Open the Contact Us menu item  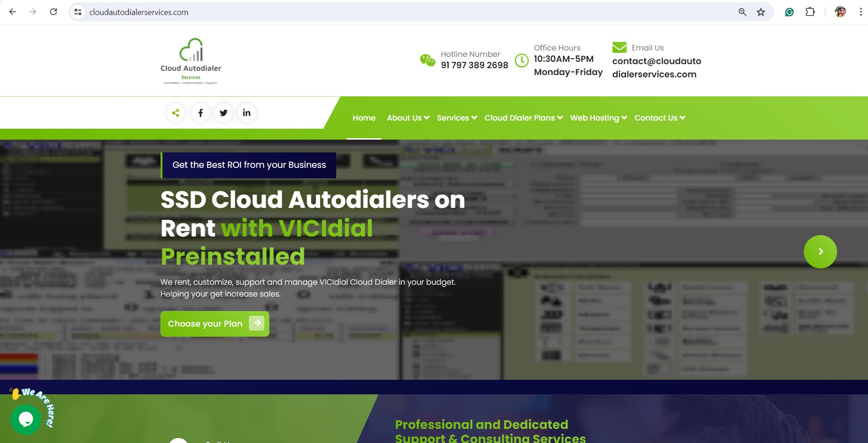tap(656, 118)
